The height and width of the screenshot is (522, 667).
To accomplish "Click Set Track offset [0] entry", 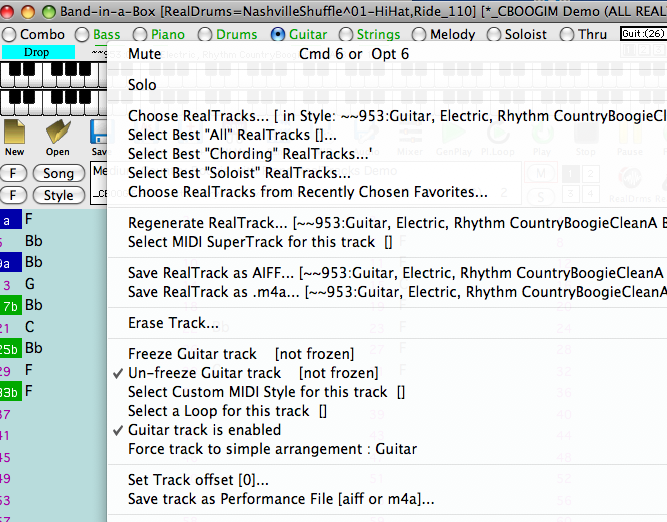I will [x=387, y=480].
